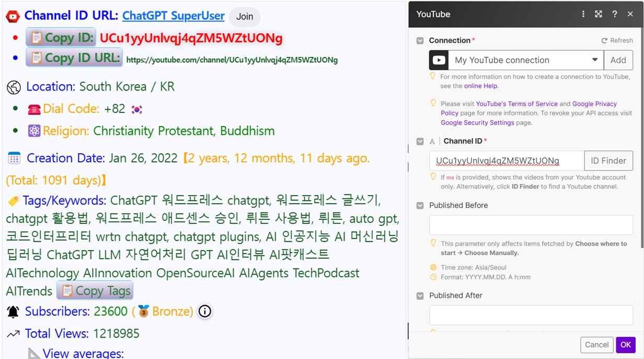
Task: Click the YouTube play icon in connection field
Action: (x=439, y=60)
